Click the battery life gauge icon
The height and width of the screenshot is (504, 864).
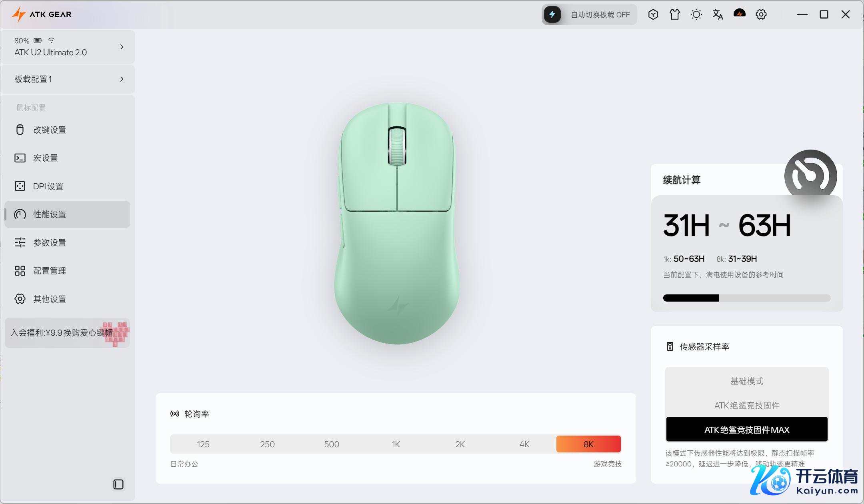point(810,176)
